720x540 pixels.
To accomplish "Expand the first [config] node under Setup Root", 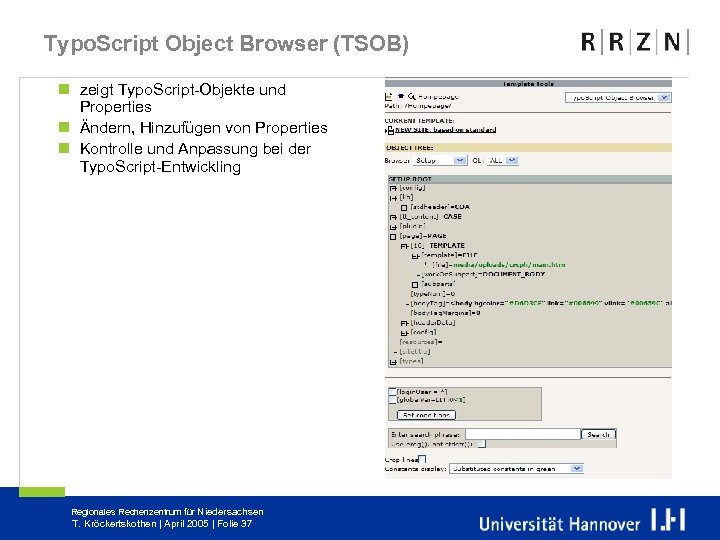I will [x=393, y=188].
